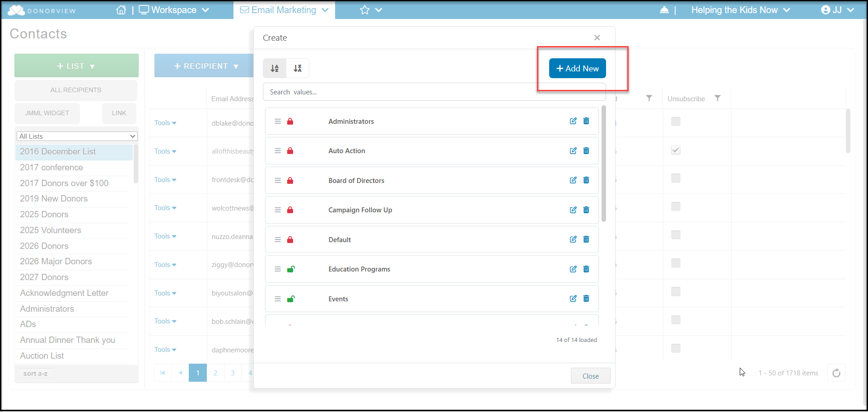
Task: Toggle Unsubscribe checkbox for bob.schlain row
Action: [676, 320]
